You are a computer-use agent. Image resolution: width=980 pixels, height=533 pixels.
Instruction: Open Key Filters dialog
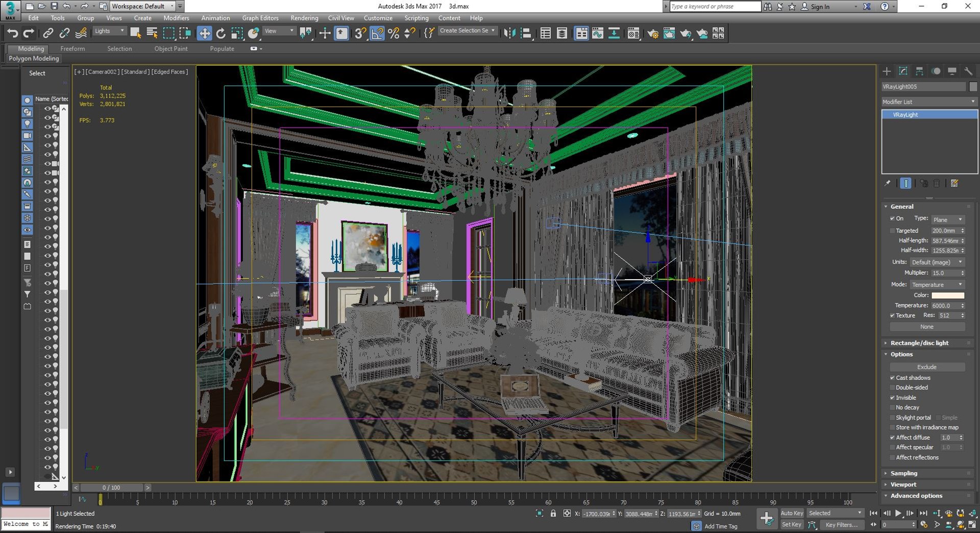tap(842, 524)
